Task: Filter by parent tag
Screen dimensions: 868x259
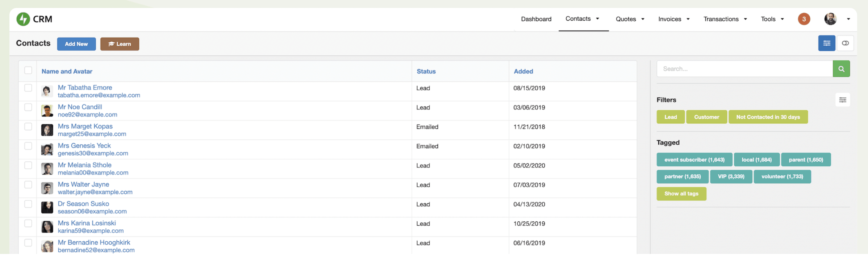Action: click(806, 160)
